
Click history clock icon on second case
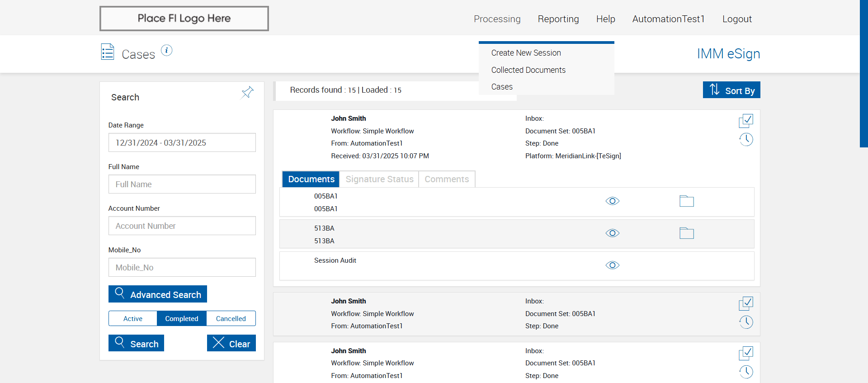(746, 322)
